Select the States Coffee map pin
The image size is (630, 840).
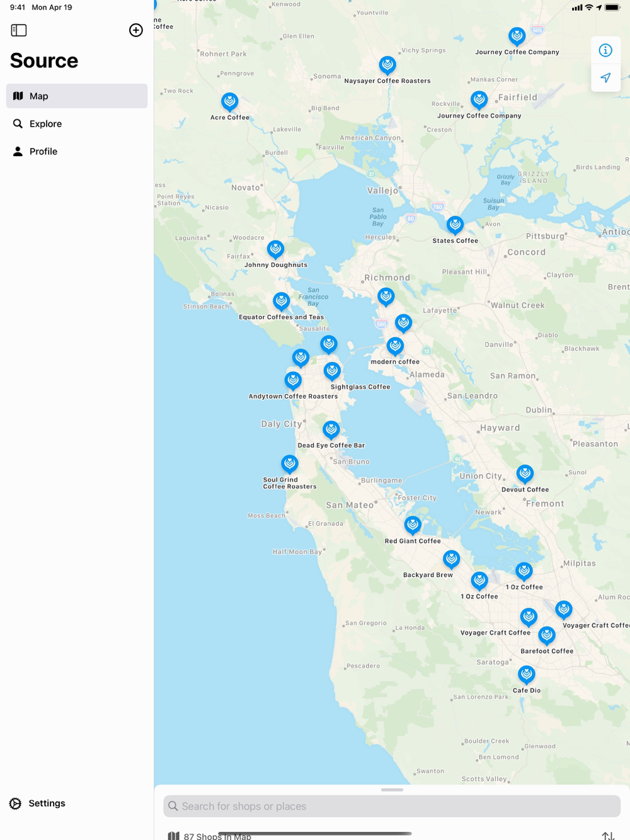(x=455, y=225)
